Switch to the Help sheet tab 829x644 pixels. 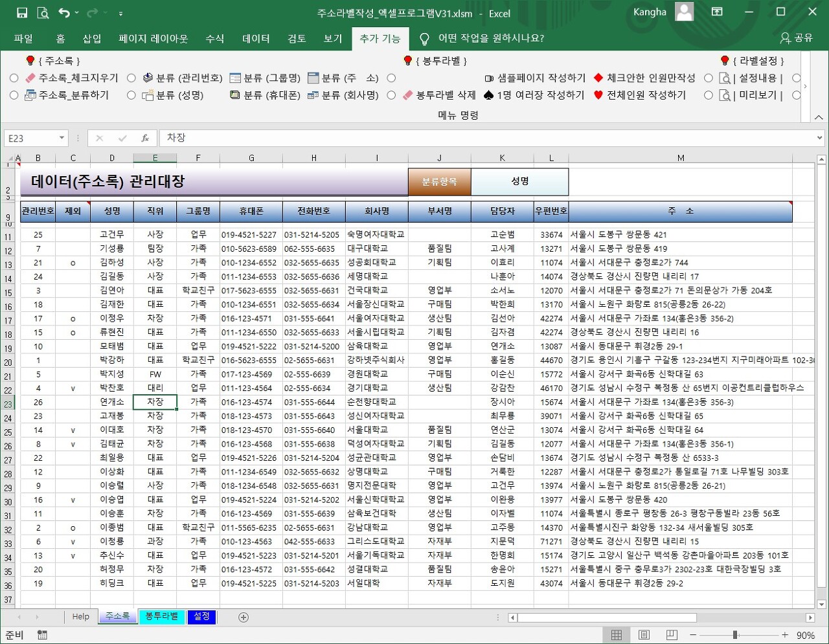click(x=81, y=617)
